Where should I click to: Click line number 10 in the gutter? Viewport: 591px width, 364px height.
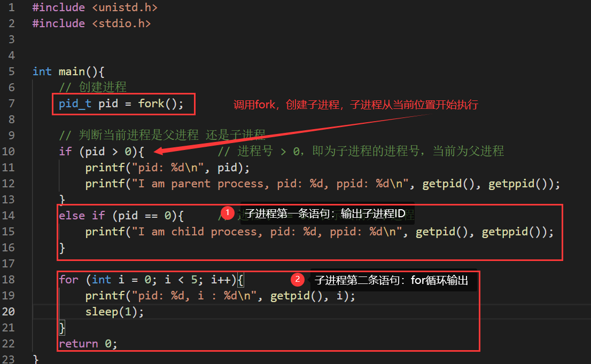coord(9,152)
